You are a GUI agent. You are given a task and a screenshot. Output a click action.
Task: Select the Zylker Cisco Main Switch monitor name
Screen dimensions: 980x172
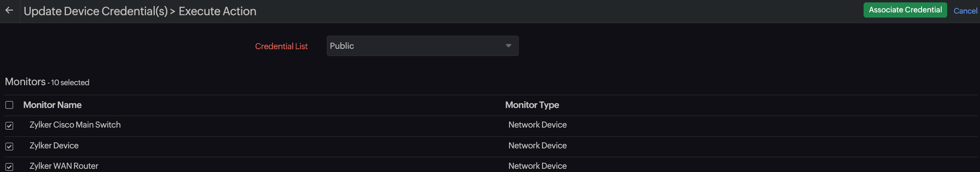[75, 125]
